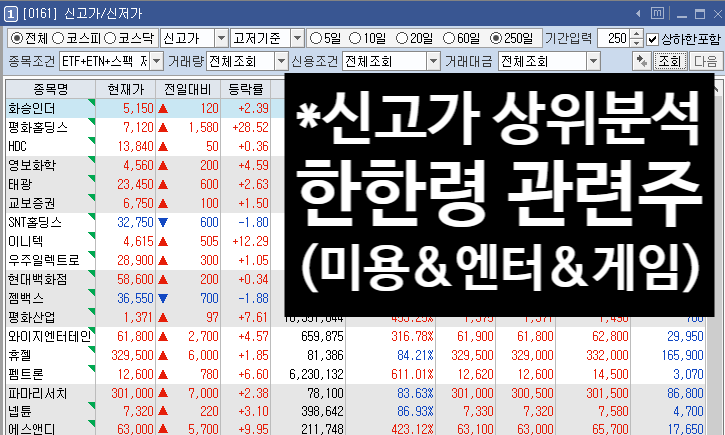Click 휴젤 current price 329,500
725x435 pixels.
click(132, 355)
